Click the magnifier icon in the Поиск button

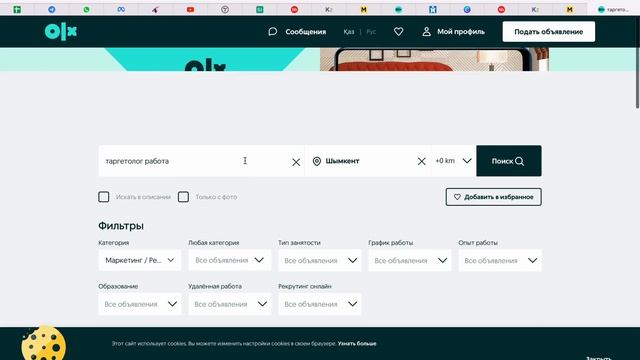click(519, 161)
